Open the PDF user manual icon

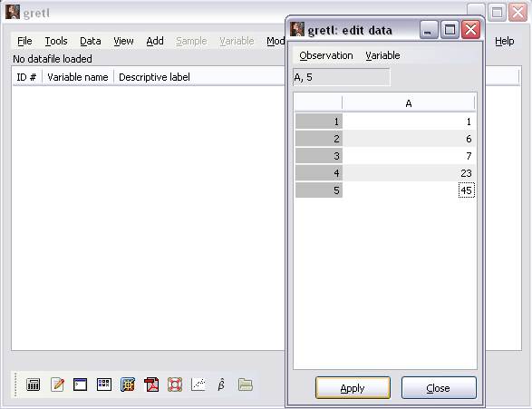(x=151, y=385)
